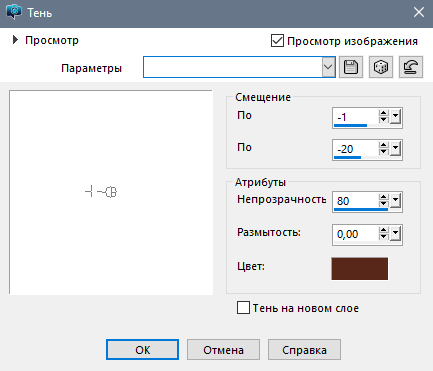The width and height of the screenshot is (433, 371).
Task: Open the brown Цвет shadow color swatch
Action: click(x=360, y=268)
